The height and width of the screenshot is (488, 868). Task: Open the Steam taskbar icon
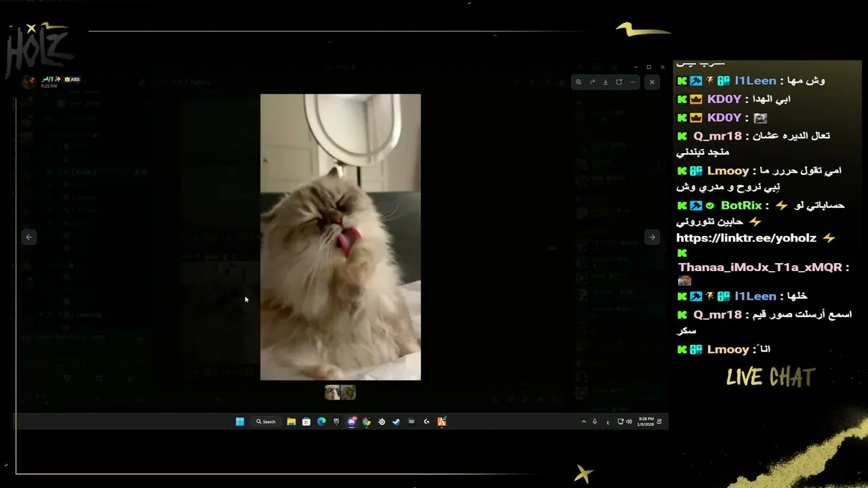click(x=397, y=422)
